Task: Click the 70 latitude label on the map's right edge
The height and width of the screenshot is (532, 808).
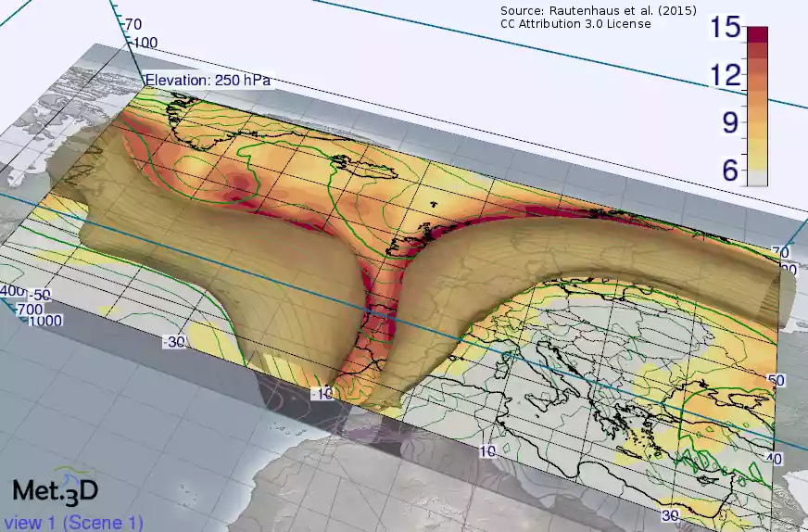Action: coord(780,253)
